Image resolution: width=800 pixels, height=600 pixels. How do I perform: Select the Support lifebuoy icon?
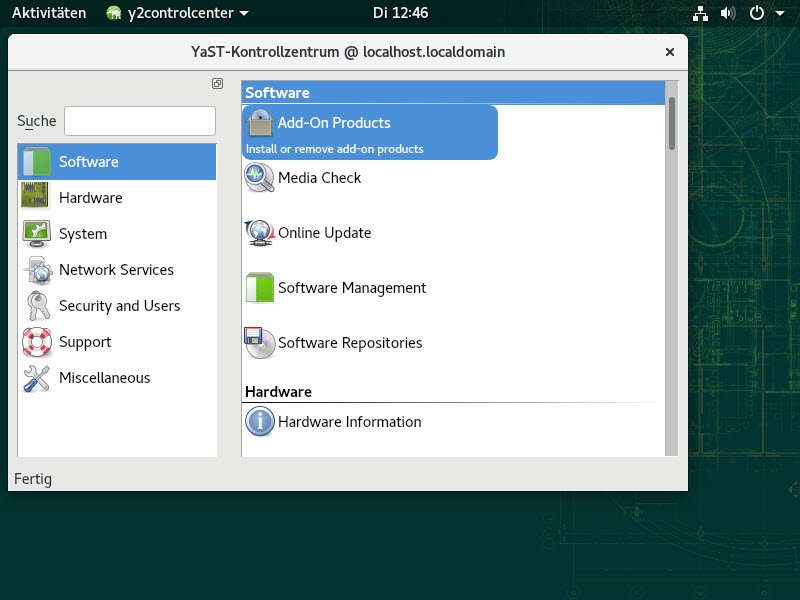coord(37,342)
